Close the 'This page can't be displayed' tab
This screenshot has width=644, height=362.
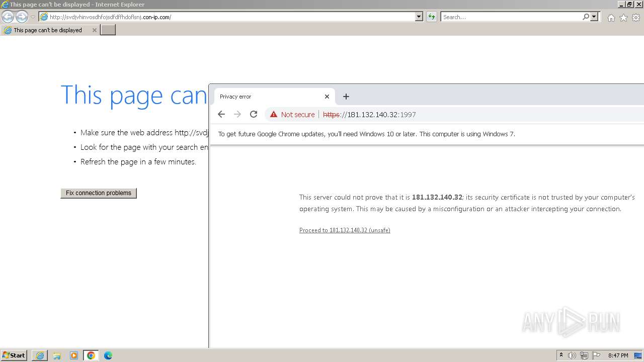[94, 30]
